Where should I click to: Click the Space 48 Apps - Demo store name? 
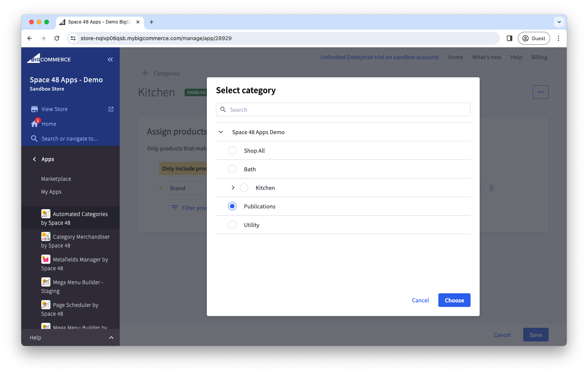point(66,80)
